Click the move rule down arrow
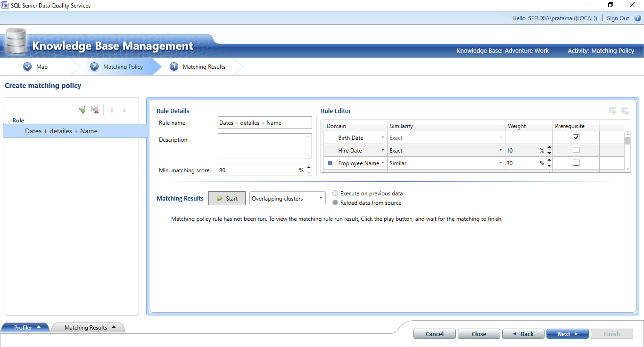Viewport: 644px width, 347px height. [x=124, y=110]
